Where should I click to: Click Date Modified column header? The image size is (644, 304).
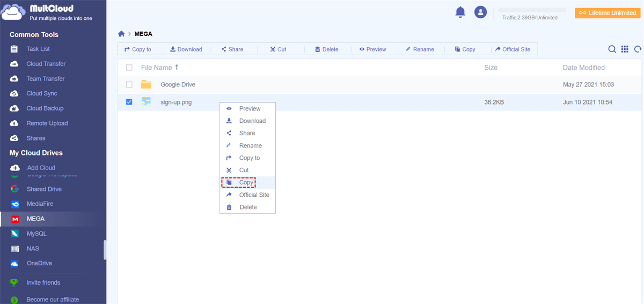click(x=583, y=68)
